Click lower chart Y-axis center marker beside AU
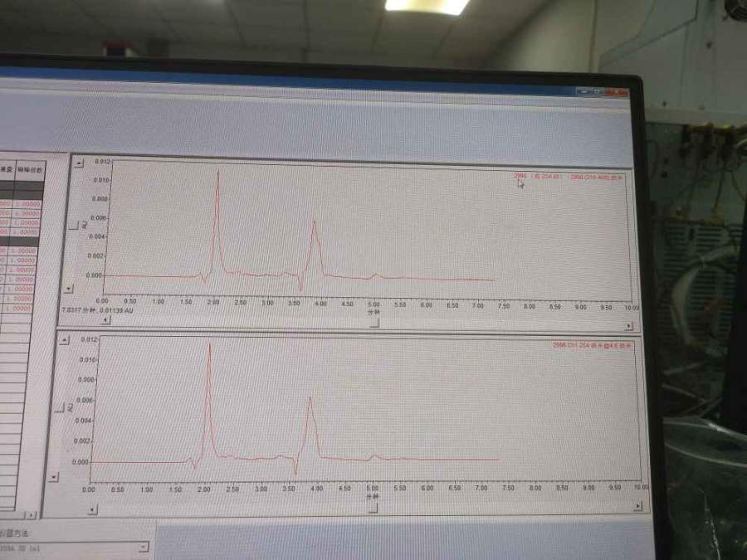Viewport: 747px width, 560px height. coord(60,408)
